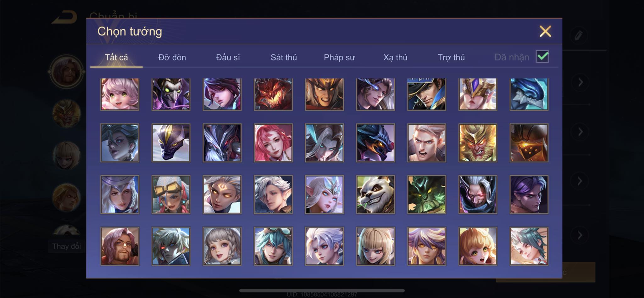This screenshot has height=298, width=644.
Task: Go back using the arrow icon
Action: pos(65,17)
